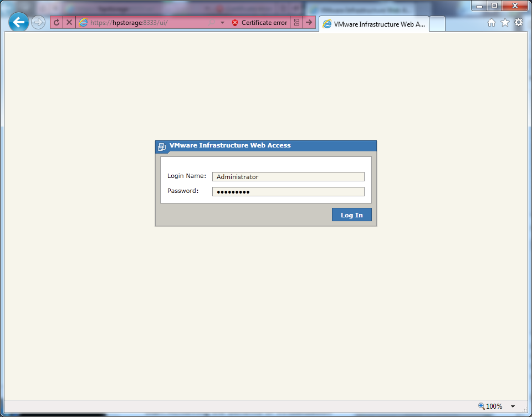Refresh the page with the reload icon
The height and width of the screenshot is (417, 532).
point(57,23)
